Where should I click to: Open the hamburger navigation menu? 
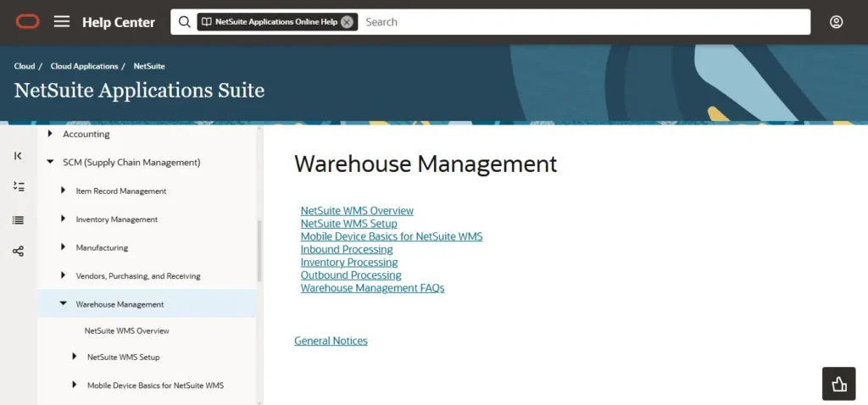pos(62,22)
